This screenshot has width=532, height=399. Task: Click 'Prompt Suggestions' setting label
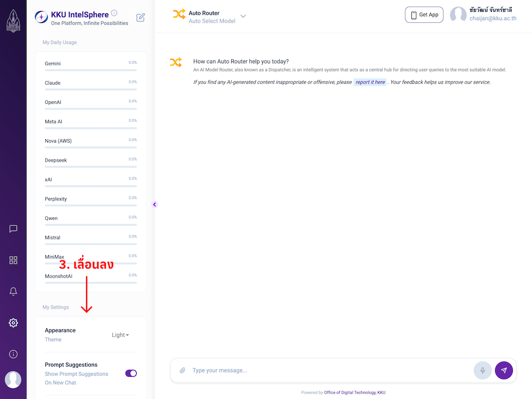click(x=71, y=365)
